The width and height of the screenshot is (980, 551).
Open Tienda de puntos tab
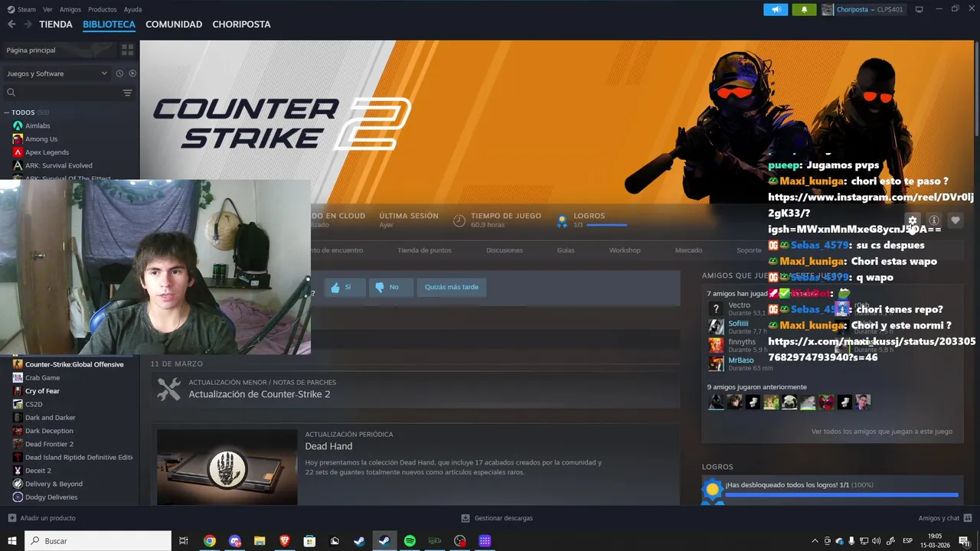coord(424,250)
